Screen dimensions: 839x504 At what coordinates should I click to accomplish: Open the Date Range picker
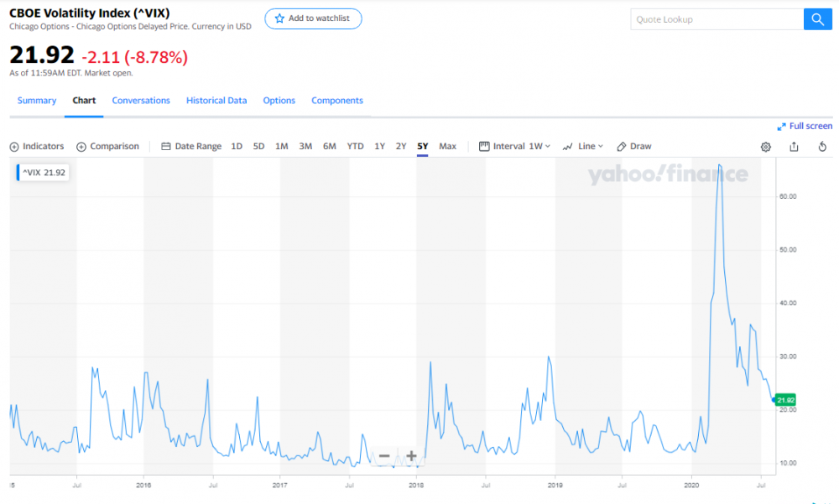191,147
